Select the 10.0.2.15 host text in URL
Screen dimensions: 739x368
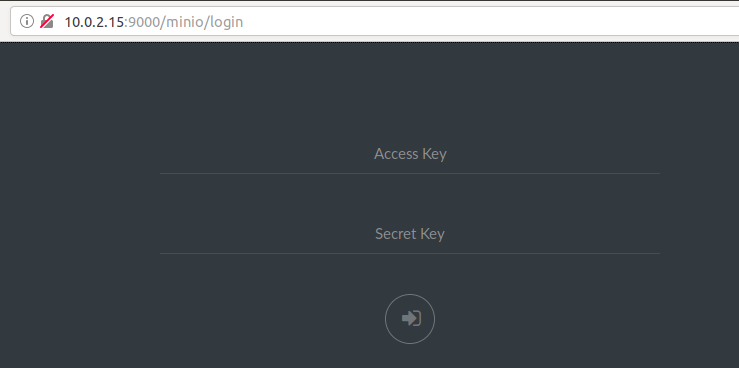coord(94,22)
